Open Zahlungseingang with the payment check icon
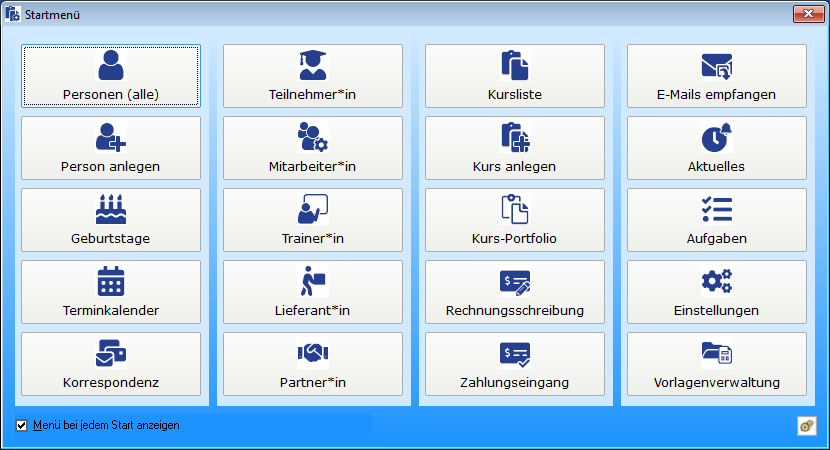This screenshot has width=830, height=450. 515,364
